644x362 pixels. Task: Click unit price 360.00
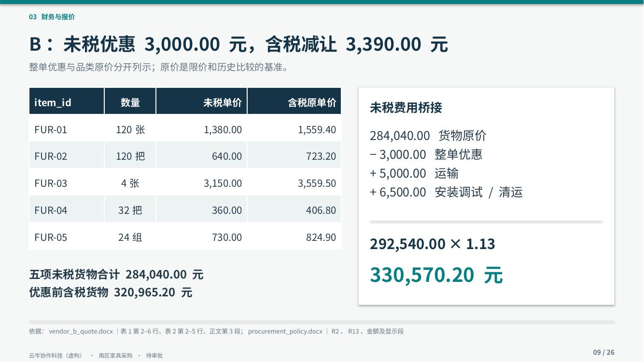point(227,210)
